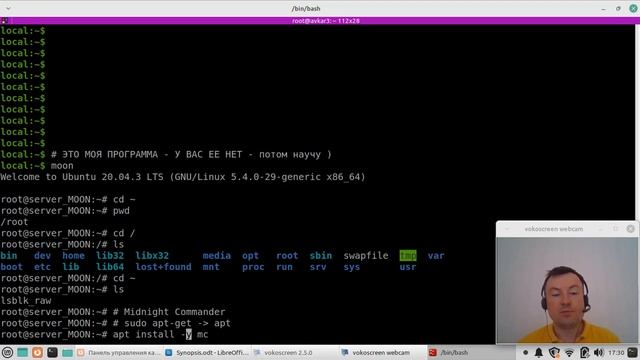Screen dimensions: 640x360
Task: Click the 17:30 panel clock
Action: [x=616, y=352]
